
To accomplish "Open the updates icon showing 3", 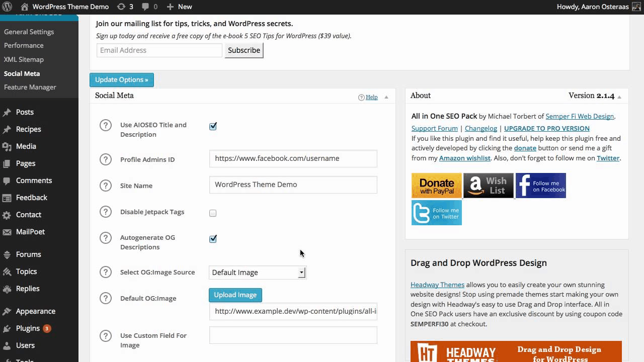I will [x=125, y=7].
